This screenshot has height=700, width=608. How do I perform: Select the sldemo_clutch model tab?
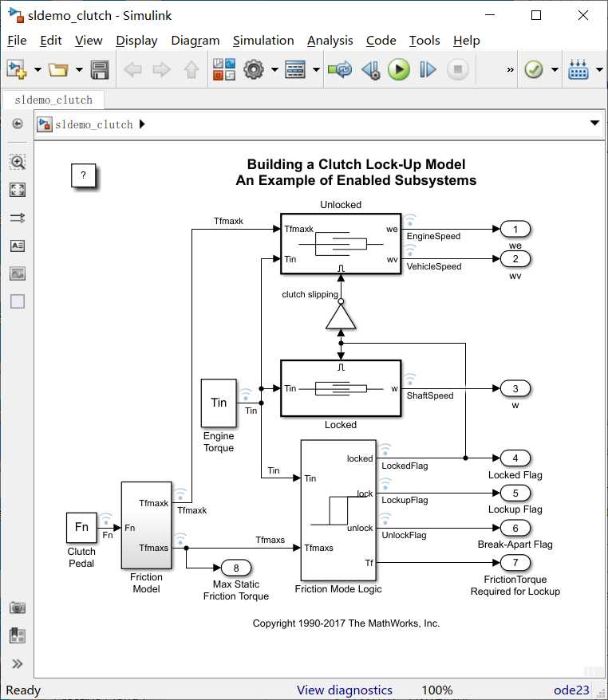53,100
